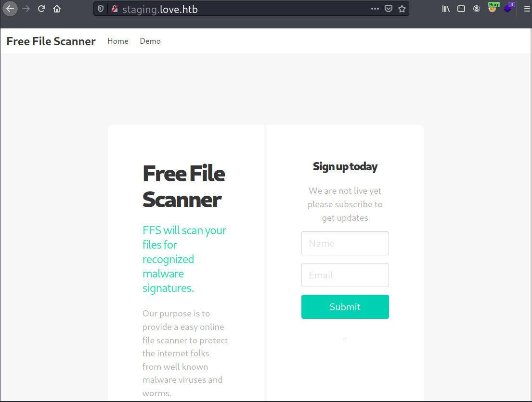Bookmark this page with the star
This screenshot has height=402, width=532.
402,9
